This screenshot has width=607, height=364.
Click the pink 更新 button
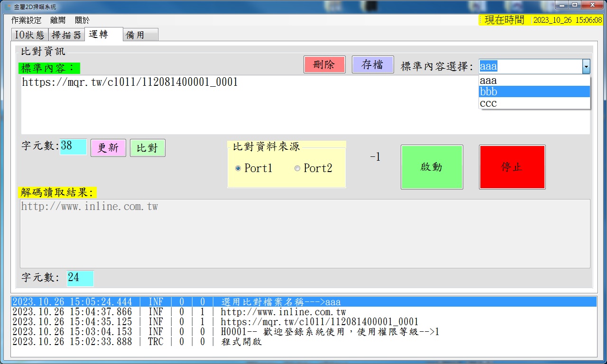[x=108, y=148]
